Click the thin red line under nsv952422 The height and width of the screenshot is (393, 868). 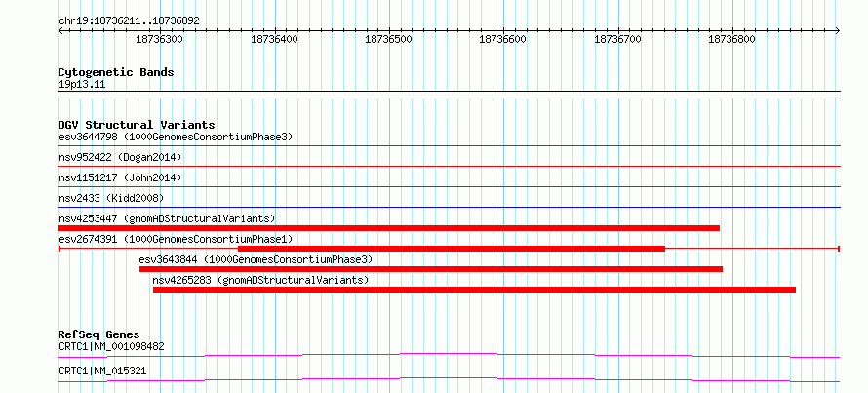(449, 167)
